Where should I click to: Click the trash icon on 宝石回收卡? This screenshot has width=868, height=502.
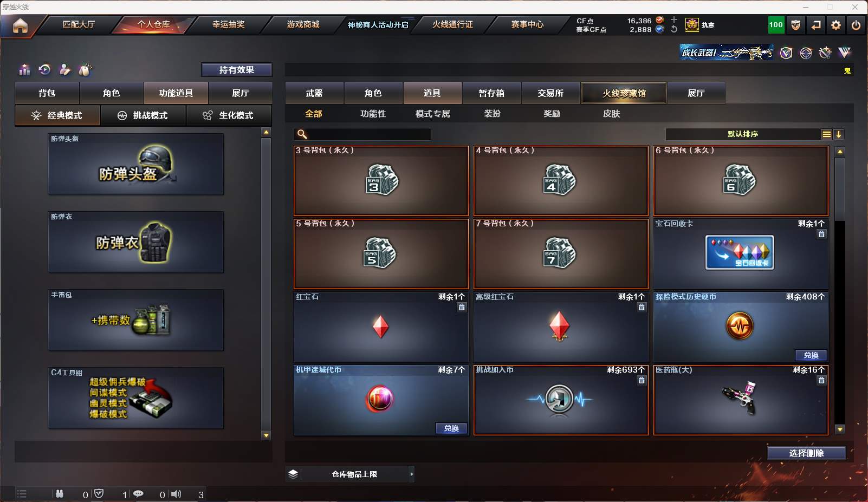pyautogui.click(x=821, y=234)
